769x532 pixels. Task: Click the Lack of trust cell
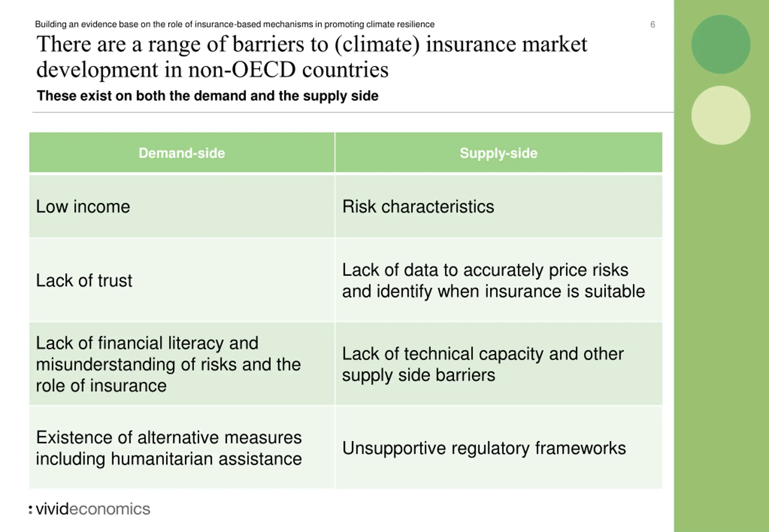coord(182,280)
